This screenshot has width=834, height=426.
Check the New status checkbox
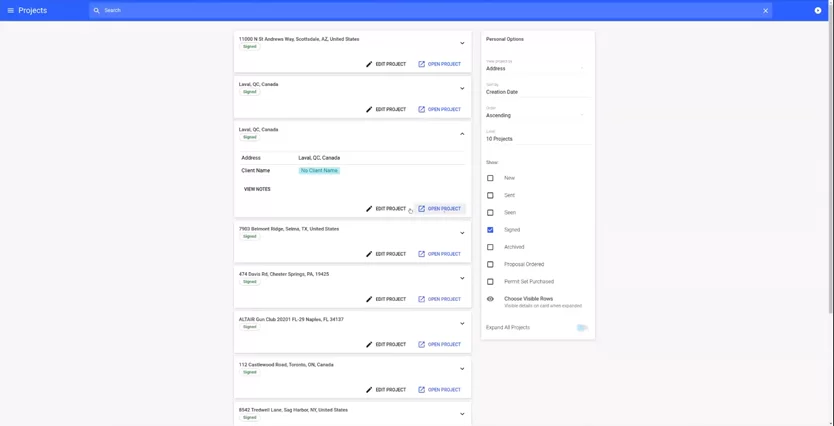coord(490,178)
